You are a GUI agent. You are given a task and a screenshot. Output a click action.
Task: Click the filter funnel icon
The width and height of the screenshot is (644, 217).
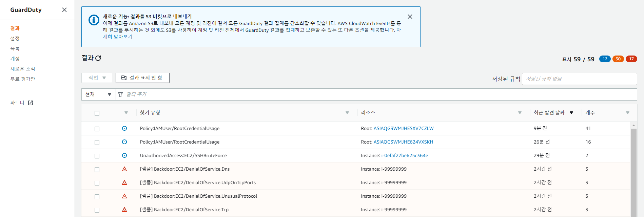[x=120, y=94]
